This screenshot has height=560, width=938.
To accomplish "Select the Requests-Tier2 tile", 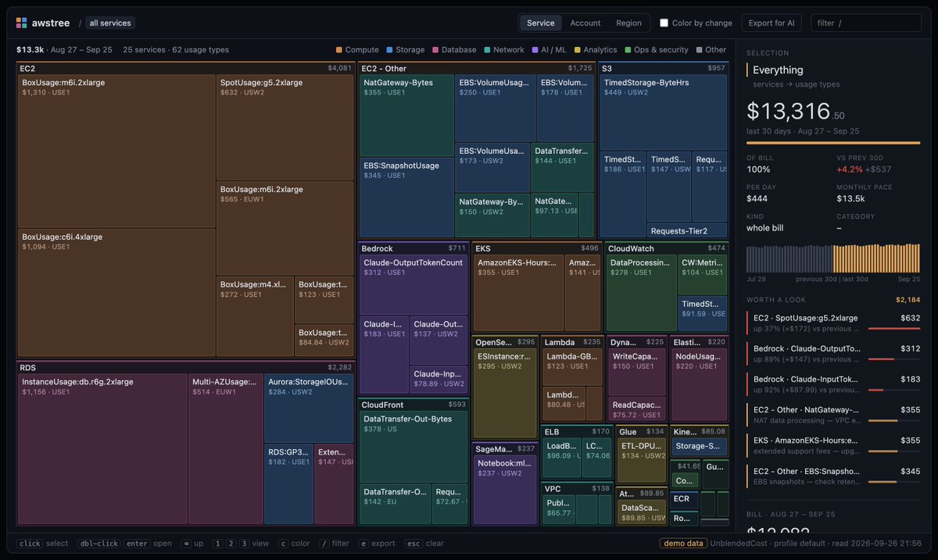I will click(687, 230).
